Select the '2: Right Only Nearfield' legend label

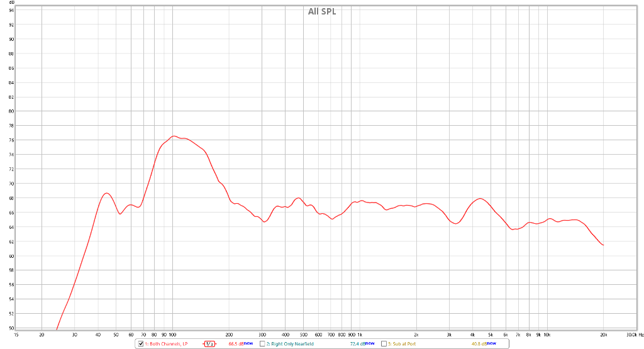(290, 344)
